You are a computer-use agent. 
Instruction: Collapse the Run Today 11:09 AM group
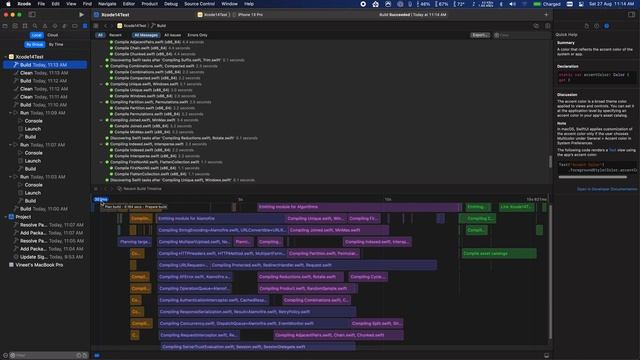(x=10, y=113)
